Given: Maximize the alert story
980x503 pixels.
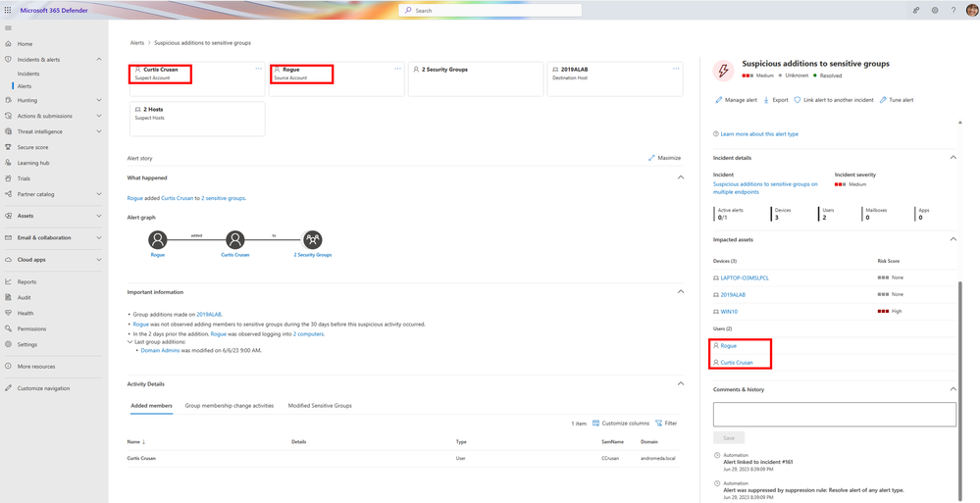Looking at the screenshot, I should (664, 158).
